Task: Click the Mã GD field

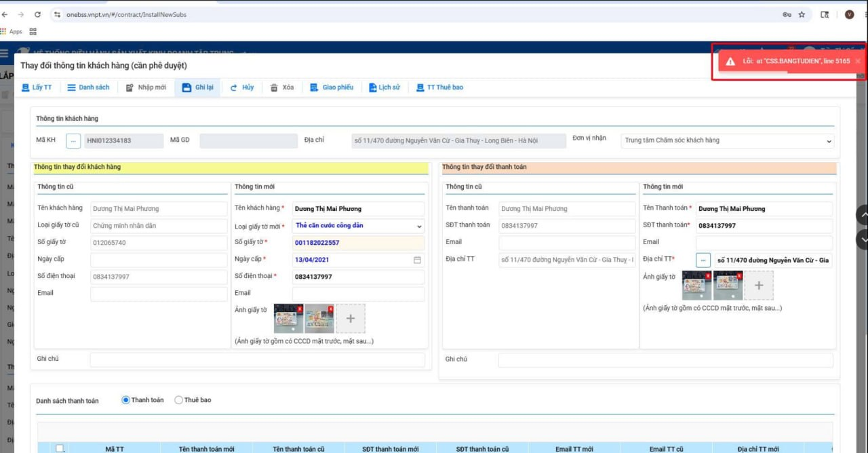Action: tap(248, 140)
